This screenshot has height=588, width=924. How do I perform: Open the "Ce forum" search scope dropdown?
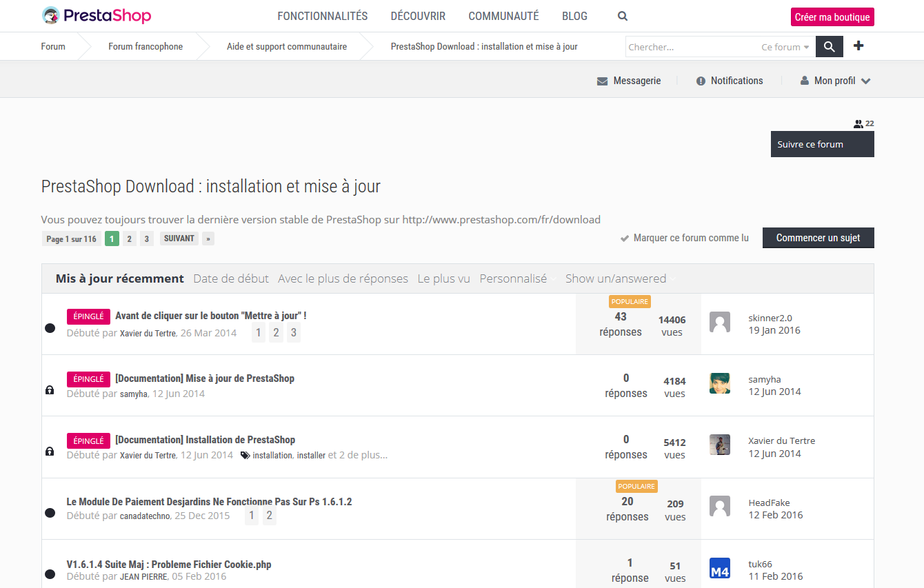785,48
